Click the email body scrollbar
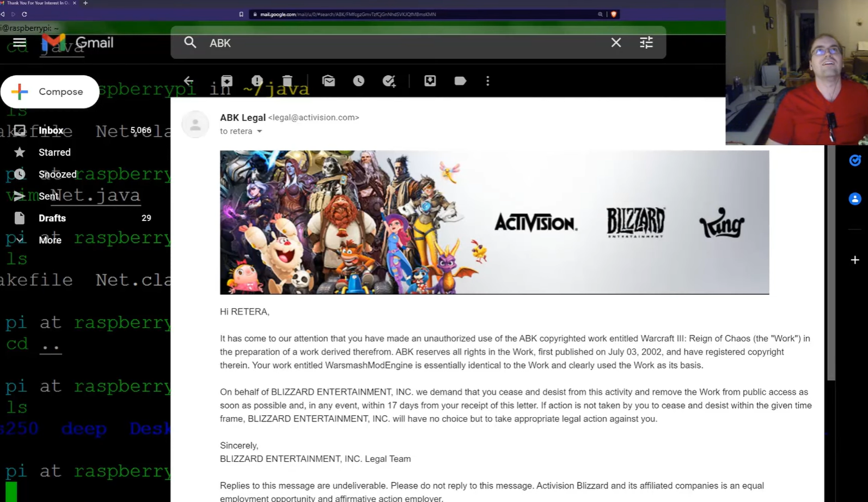Screen dimensions: 868x502 click(x=831, y=263)
